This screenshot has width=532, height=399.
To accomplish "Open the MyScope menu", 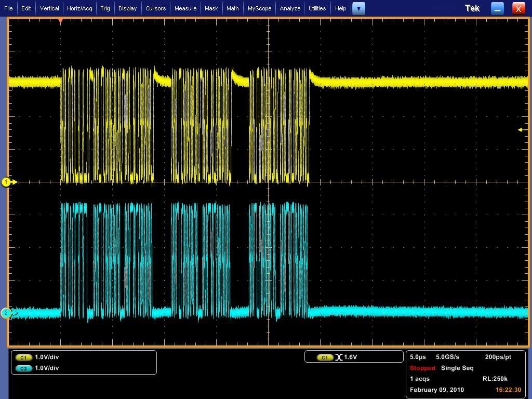I will (259, 8).
